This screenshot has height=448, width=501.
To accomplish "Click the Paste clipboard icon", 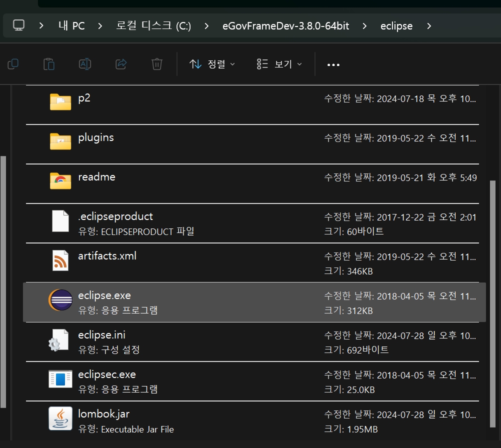I will (49, 64).
